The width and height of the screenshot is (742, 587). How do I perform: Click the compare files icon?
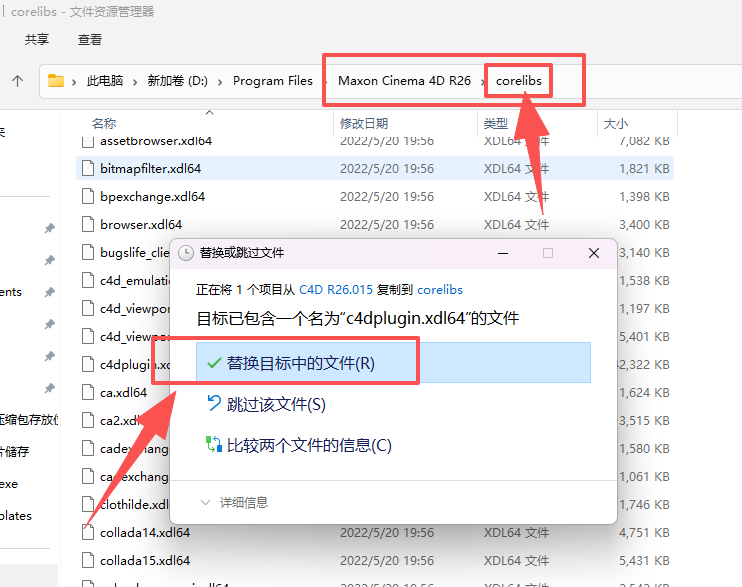pos(214,445)
